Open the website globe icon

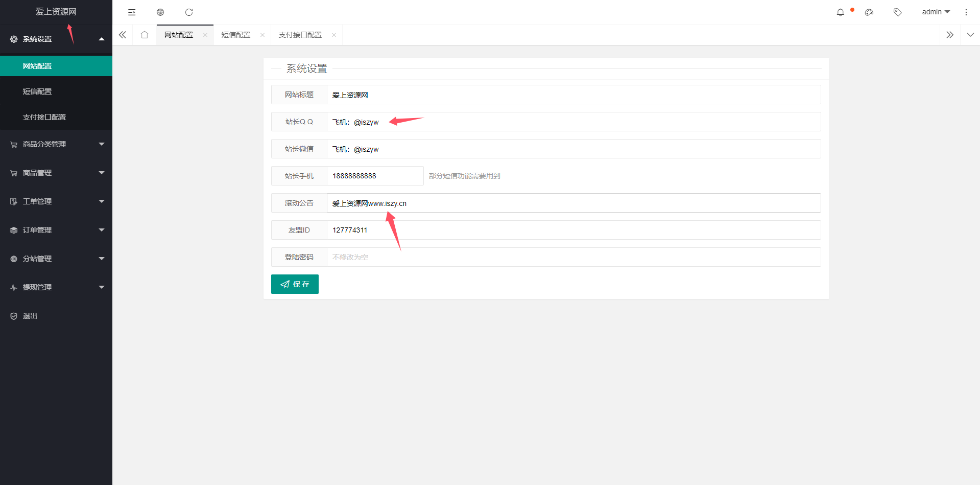160,12
